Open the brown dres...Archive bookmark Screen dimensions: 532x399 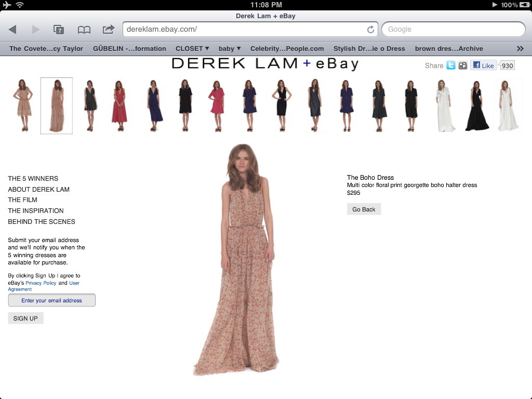[449, 48]
